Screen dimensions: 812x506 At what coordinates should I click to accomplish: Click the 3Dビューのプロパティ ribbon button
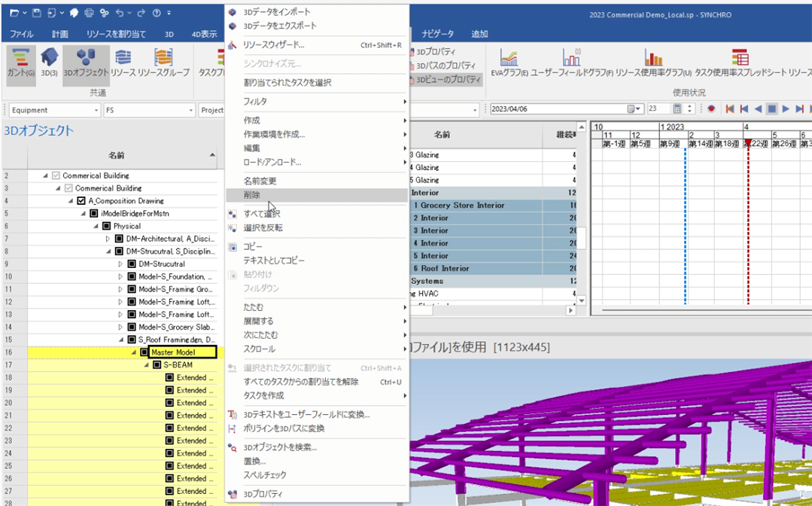(x=446, y=80)
